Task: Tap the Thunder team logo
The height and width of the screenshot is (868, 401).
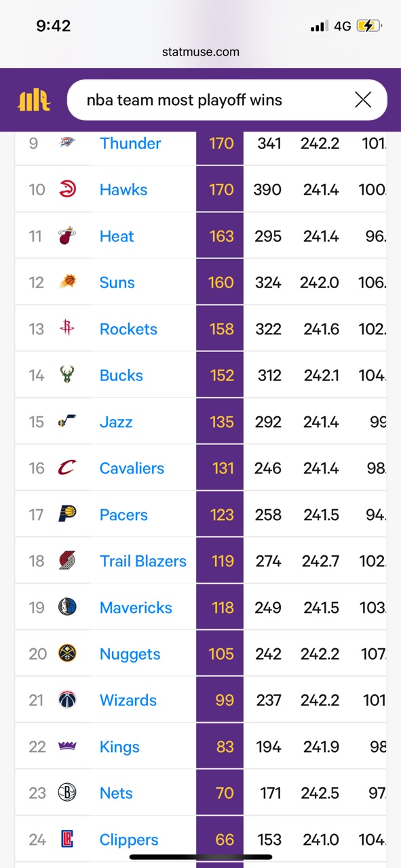Action: (67, 142)
